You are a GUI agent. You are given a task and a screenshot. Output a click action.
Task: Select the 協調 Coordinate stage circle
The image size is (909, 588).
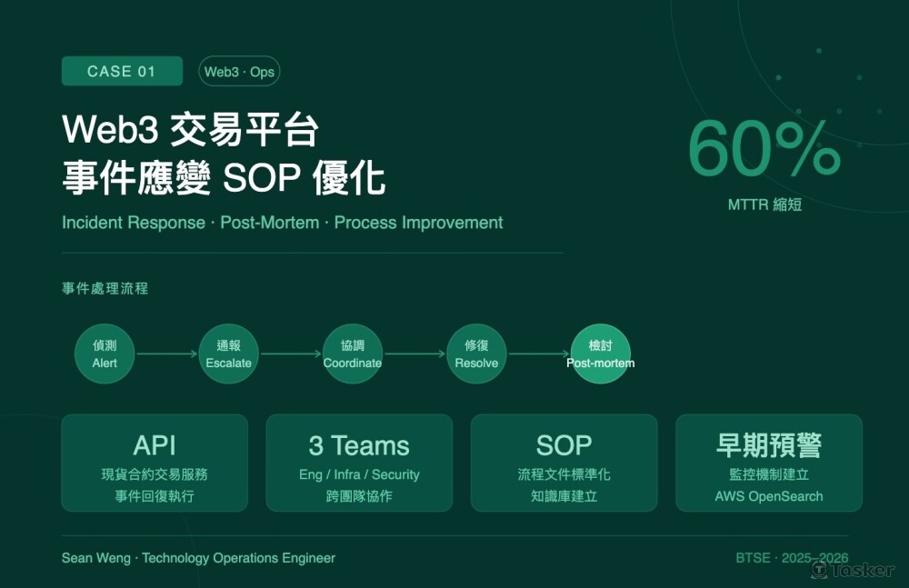pos(353,354)
